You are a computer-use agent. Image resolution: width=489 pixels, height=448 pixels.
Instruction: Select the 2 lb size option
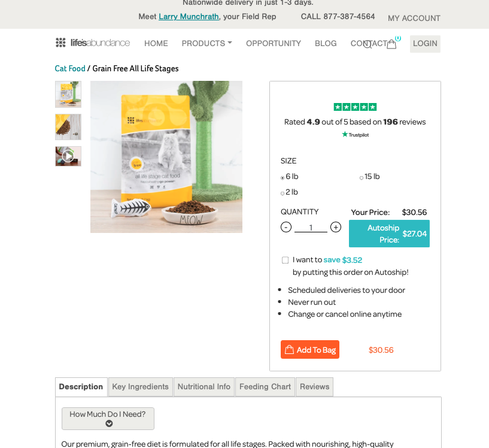pos(283,193)
